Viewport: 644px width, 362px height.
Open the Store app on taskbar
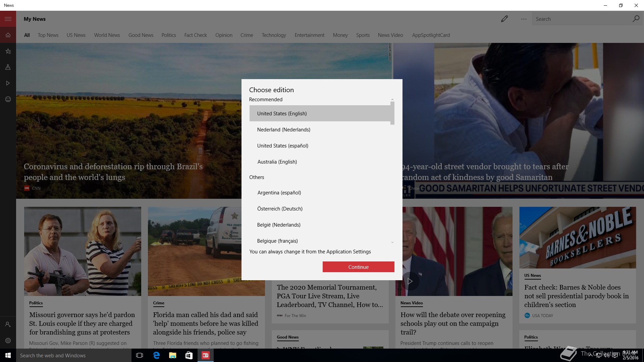[189, 355]
